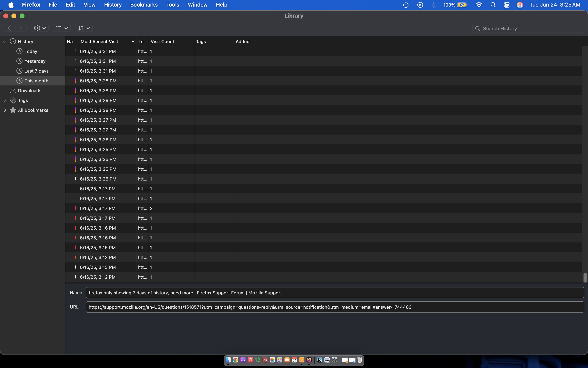Open Dictionary from the Dock
588x368 pixels.
(265, 360)
